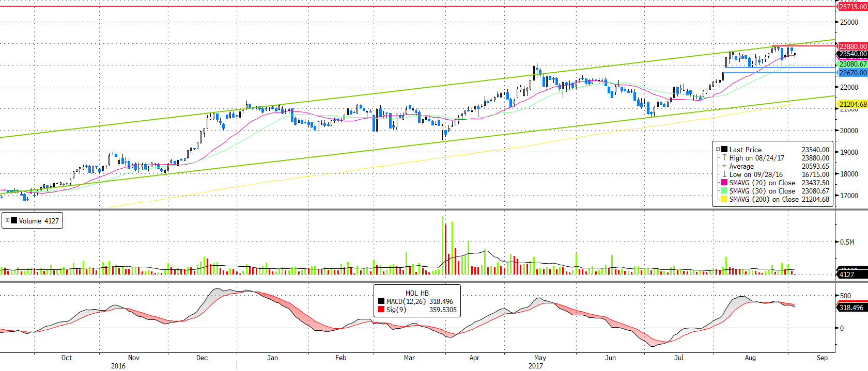Click the 2017 year label
Image resolution: width=868 pixels, height=371 pixels.
click(x=536, y=366)
